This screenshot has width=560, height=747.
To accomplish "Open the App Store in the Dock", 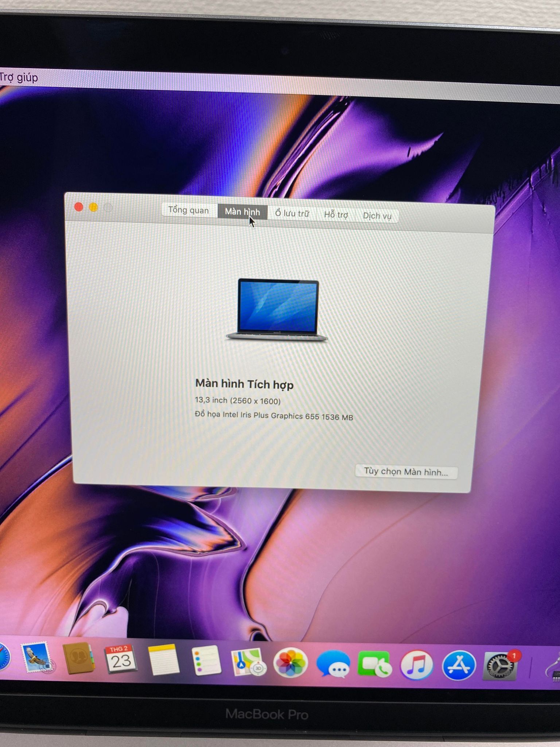I will (x=459, y=666).
